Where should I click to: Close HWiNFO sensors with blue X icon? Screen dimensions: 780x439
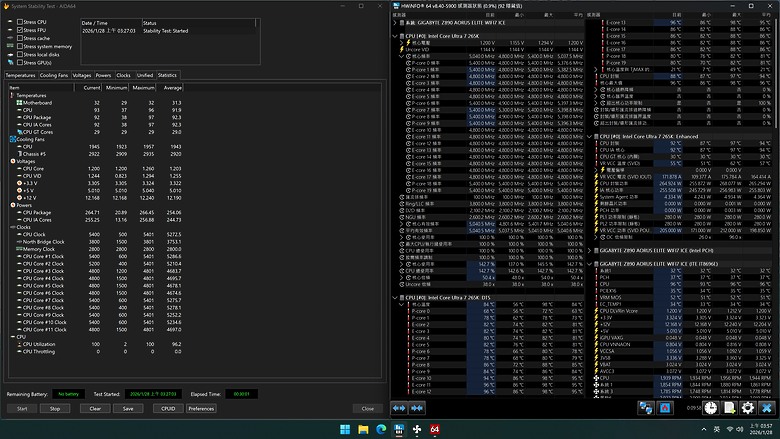[x=767, y=408]
